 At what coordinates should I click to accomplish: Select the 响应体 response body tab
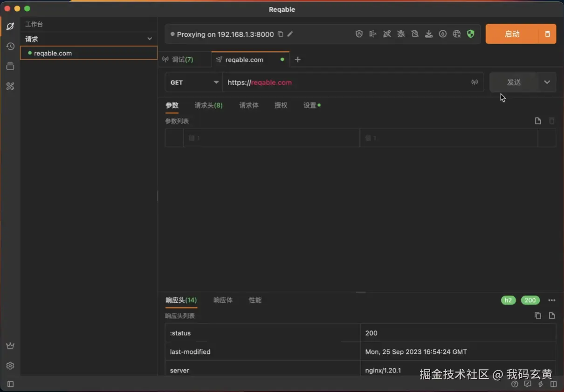coord(223,300)
